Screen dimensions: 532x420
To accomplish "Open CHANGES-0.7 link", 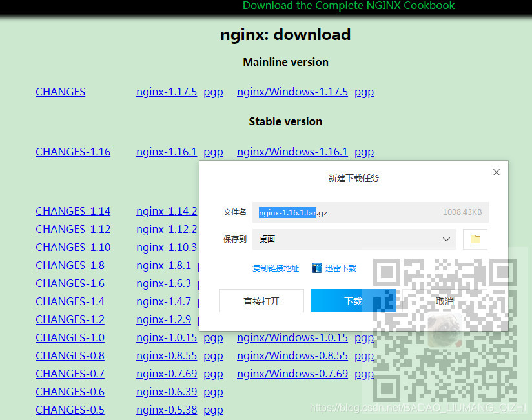I will pyautogui.click(x=70, y=374).
